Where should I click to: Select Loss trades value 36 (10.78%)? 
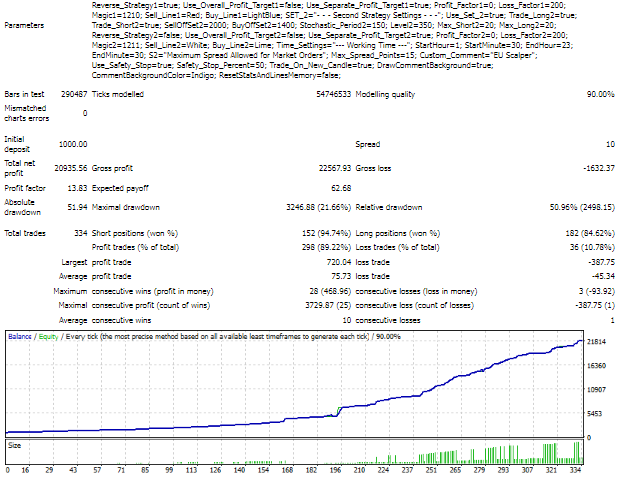[592, 247]
